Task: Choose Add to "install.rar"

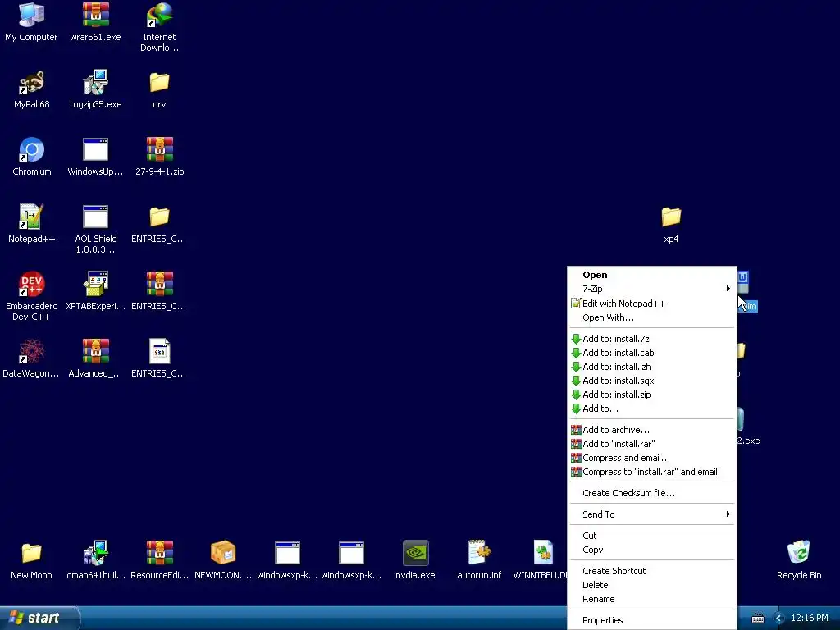Action: 652,444
